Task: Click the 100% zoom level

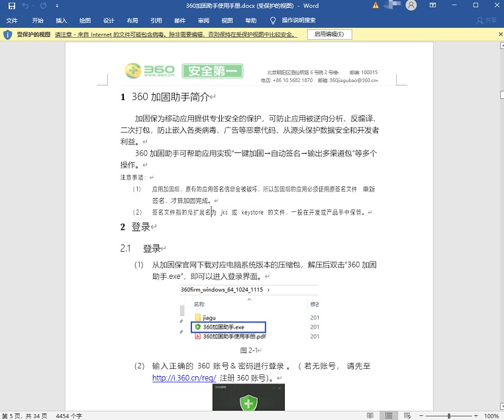Action: pyautogui.click(x=491, y=416)
